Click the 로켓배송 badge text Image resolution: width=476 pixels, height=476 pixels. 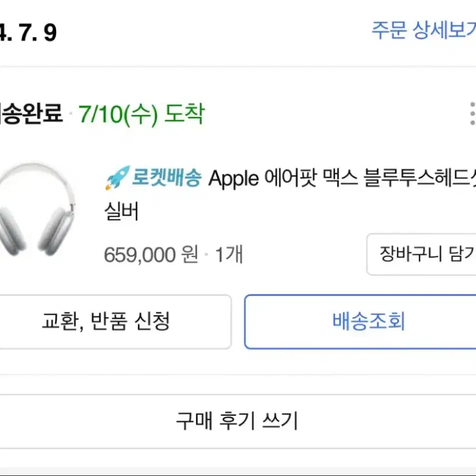click(167, 177)
